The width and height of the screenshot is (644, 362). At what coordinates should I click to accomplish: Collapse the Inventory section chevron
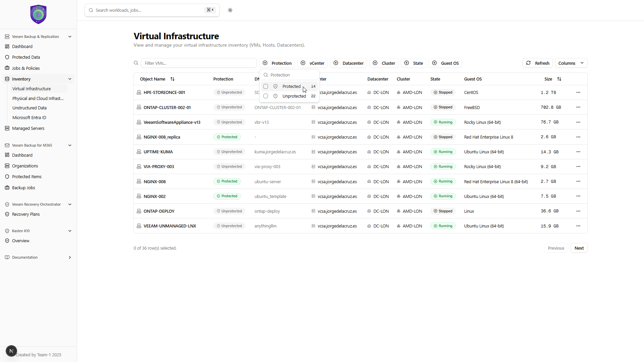[x=70, y=79]
